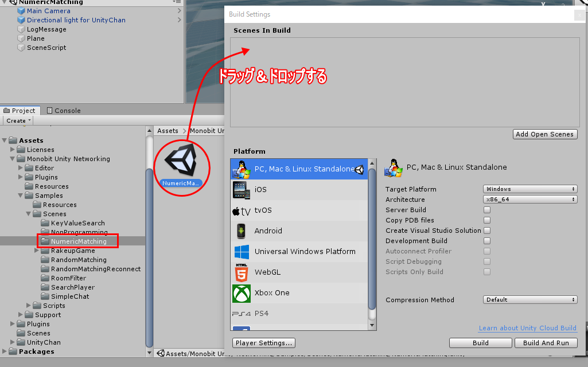
Task: Click the SimpleChat folder icon
Action: (45, 296)
